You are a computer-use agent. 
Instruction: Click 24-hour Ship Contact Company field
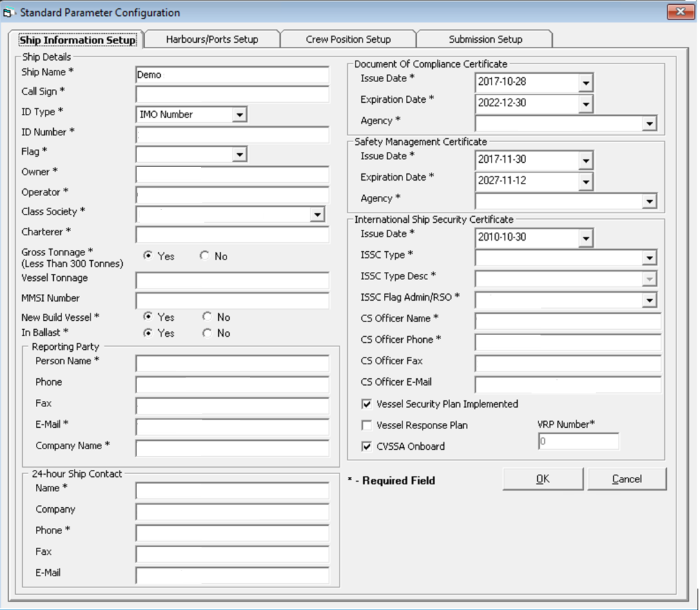point(232,511)
